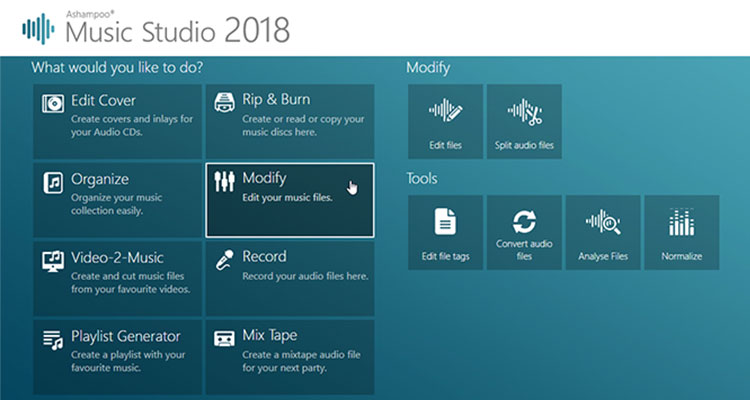Click 'Analyse Files' label
The width and height of the screenshot is (750, 400).
[603, 256]
